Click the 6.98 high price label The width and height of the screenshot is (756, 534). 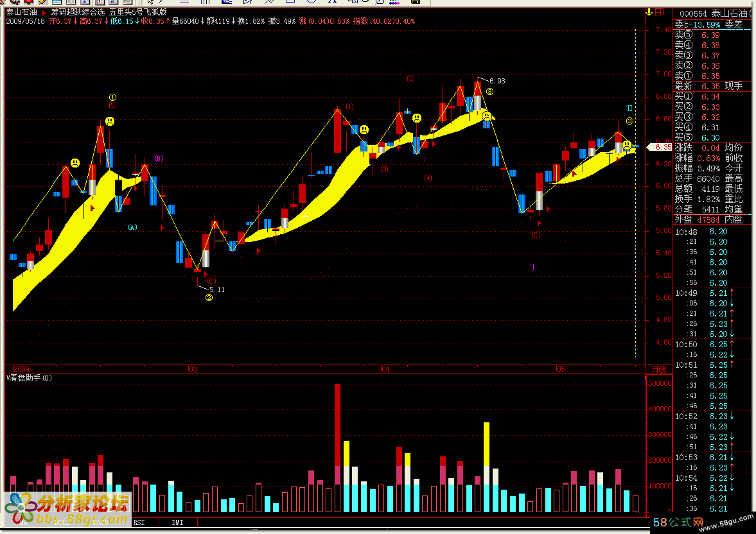[497, 81]
